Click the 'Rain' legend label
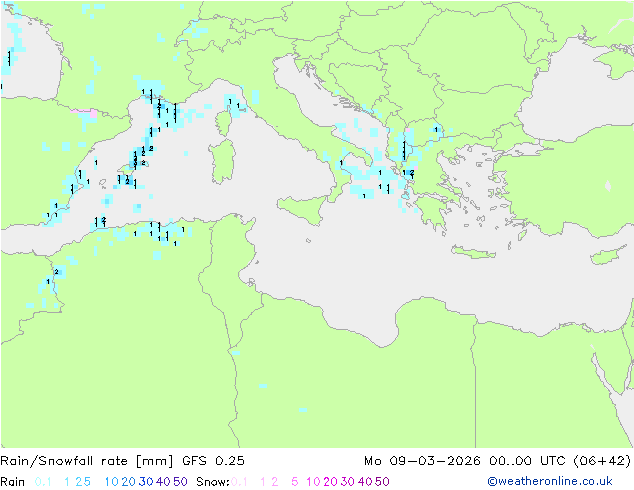Viewport: 634px width, 490px height. pos(13,482)
